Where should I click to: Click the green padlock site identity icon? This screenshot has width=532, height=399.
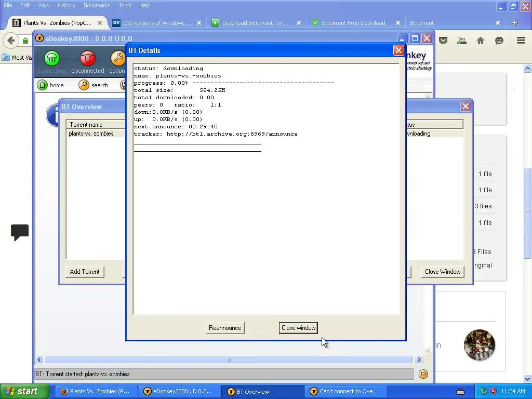point(25,41)
